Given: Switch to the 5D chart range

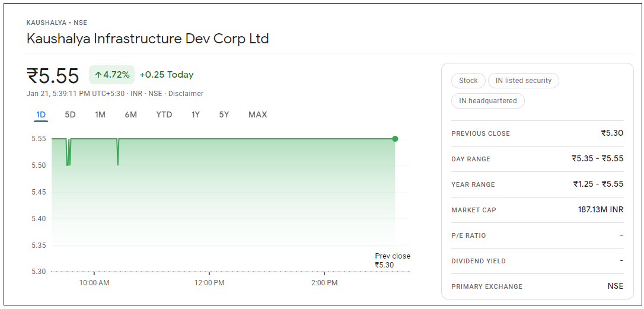Looking at the screenshot, I should coord(70,114).
